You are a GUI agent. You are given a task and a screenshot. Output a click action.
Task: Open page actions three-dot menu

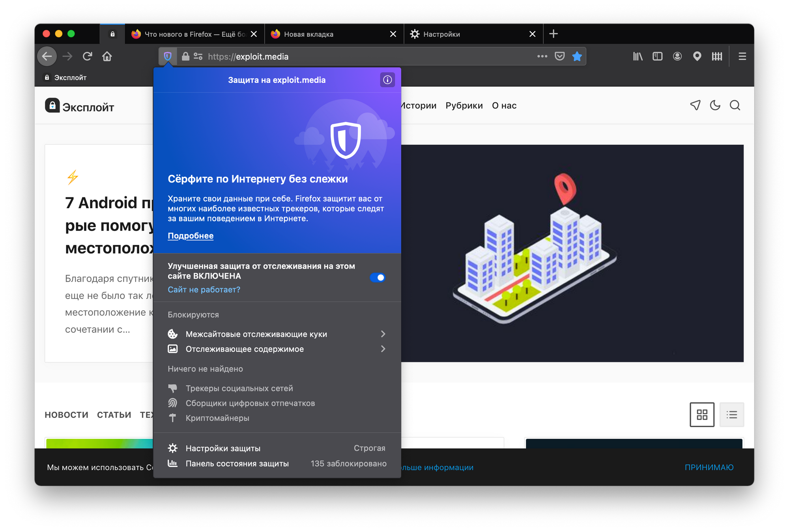click(542, 56)
